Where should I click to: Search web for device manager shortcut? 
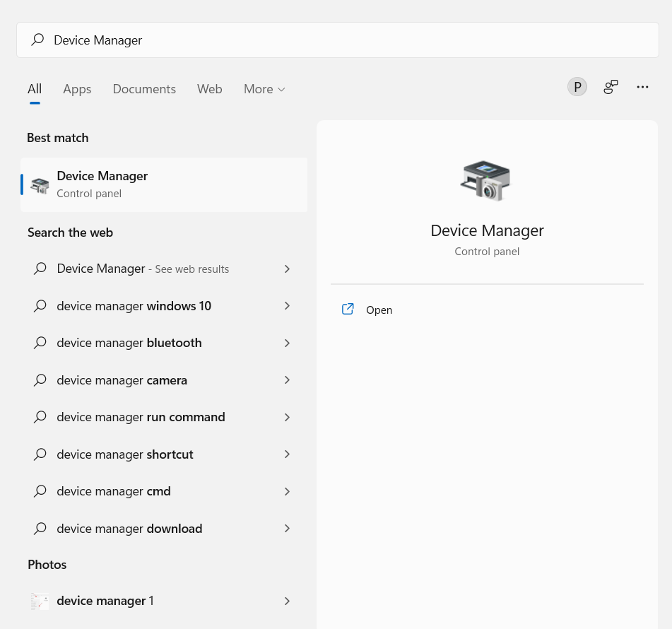[x=125, y=454]
